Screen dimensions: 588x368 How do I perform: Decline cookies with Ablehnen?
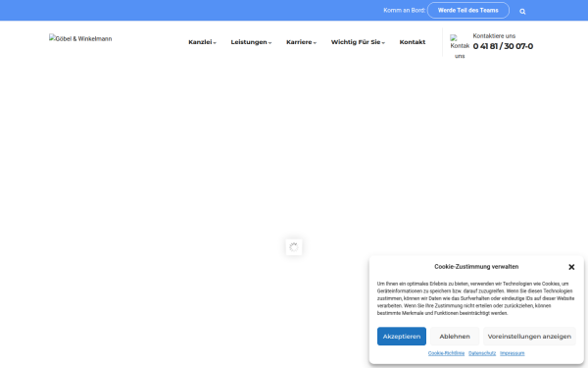(x=455, y=337)
